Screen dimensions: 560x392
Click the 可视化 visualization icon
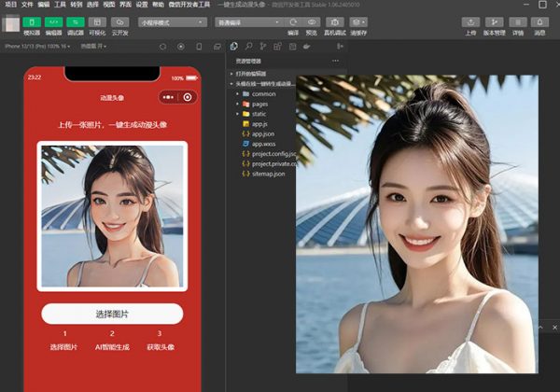(x=98, y=21)
